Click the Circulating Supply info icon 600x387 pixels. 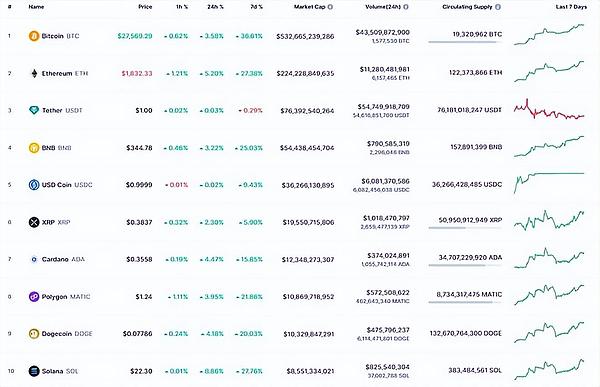click(x=498, y=7)
